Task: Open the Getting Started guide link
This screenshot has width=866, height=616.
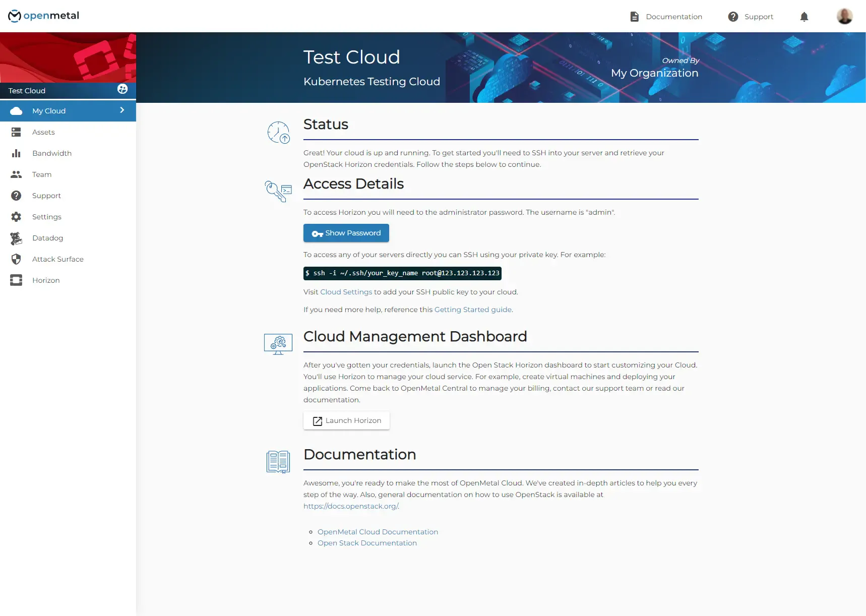Action: (473, 310)
